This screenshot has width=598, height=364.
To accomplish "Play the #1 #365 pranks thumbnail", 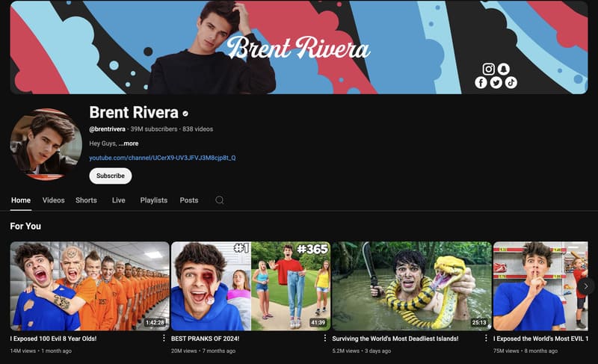I will tap(250, 286).
